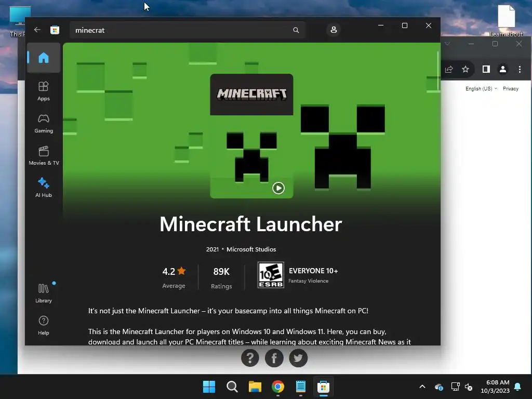
Task: Open the Apps section in Store sidebar
Action: coord(44,91)
